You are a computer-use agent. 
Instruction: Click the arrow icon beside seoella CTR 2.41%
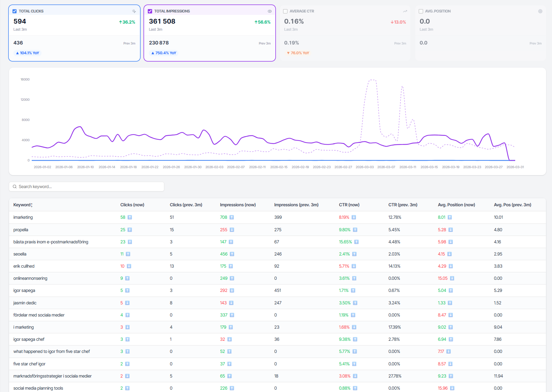[x=354, y=254]
